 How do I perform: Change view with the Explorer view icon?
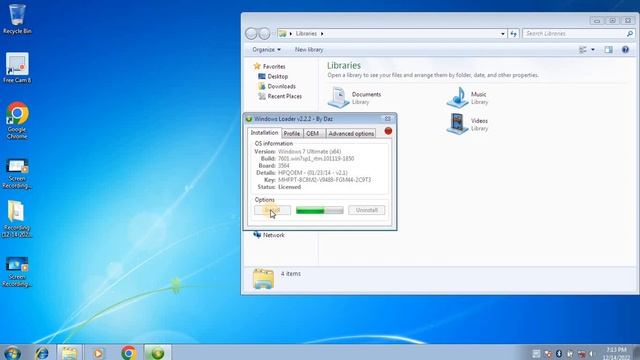tap(583, 50)
